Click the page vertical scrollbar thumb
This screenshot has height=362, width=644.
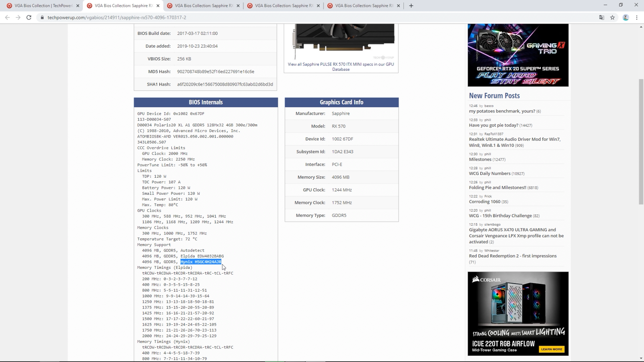[641, 142]
